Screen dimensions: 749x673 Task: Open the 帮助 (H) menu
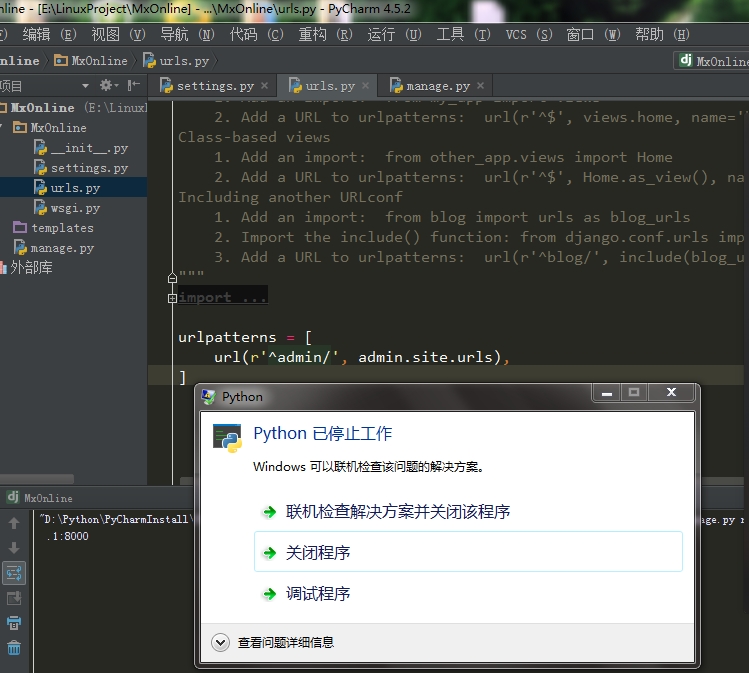(662, 34)
